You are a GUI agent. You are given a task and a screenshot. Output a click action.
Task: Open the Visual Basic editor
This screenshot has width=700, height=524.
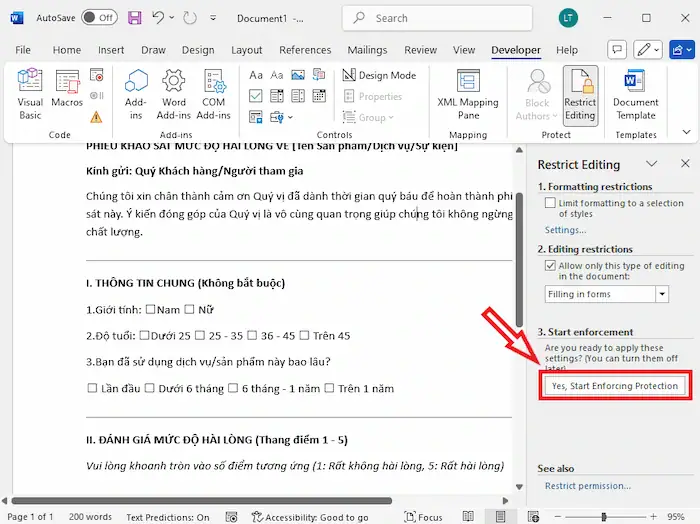30,94
